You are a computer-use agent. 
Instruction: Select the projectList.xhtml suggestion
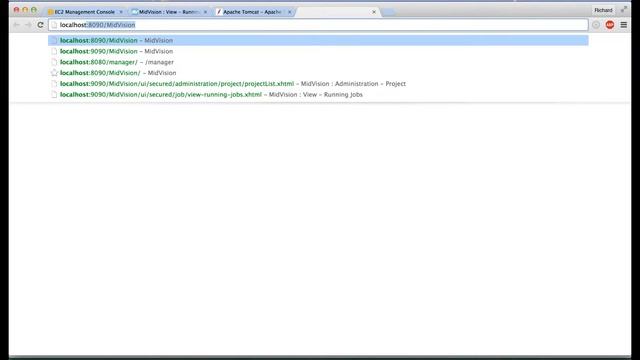pyautogui.click(x=318, y=84)
